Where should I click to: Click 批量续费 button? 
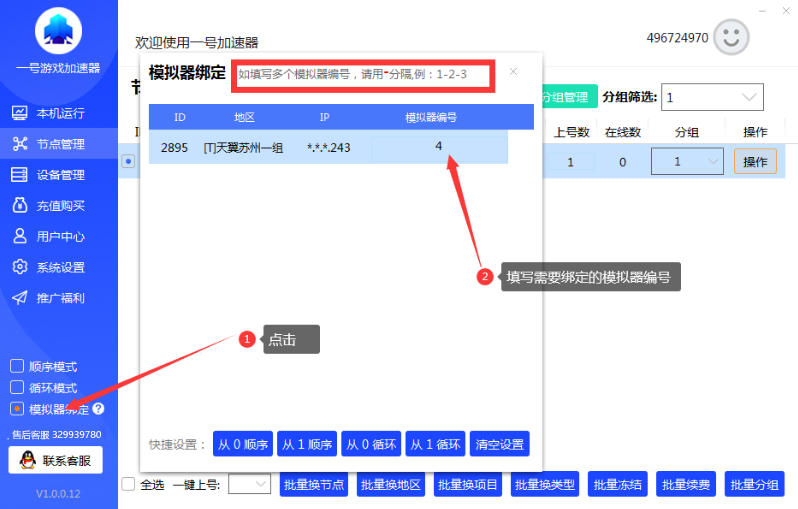point(686,484)
